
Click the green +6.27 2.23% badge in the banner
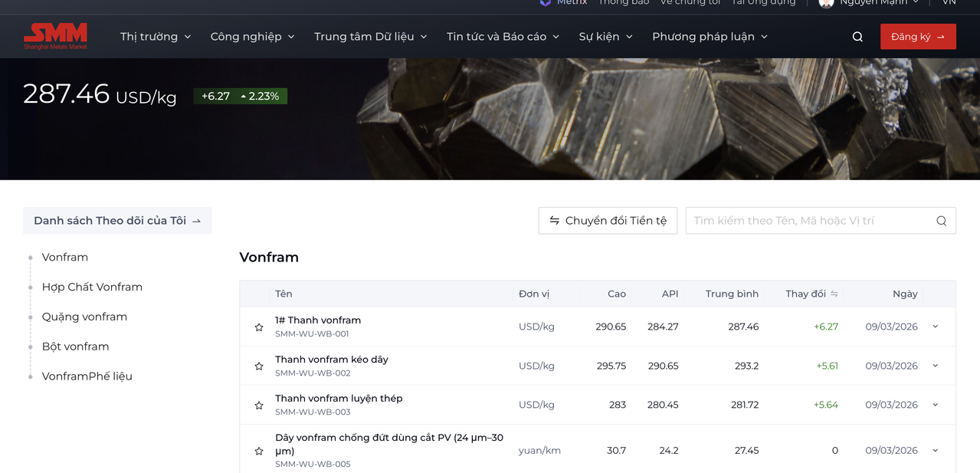[x=241, y=97]
